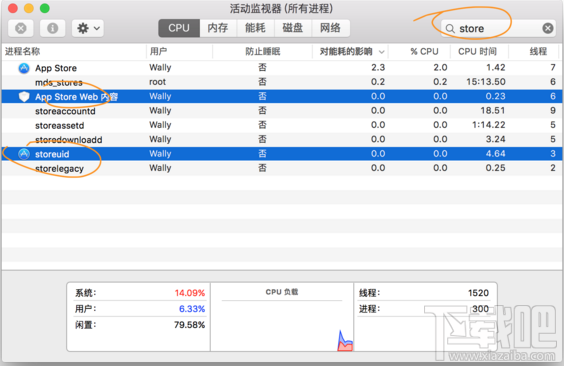Sort by 防止睡眠 column header
Image resolution: width=564 pixels, height=366 pixels.
[263, 51]
